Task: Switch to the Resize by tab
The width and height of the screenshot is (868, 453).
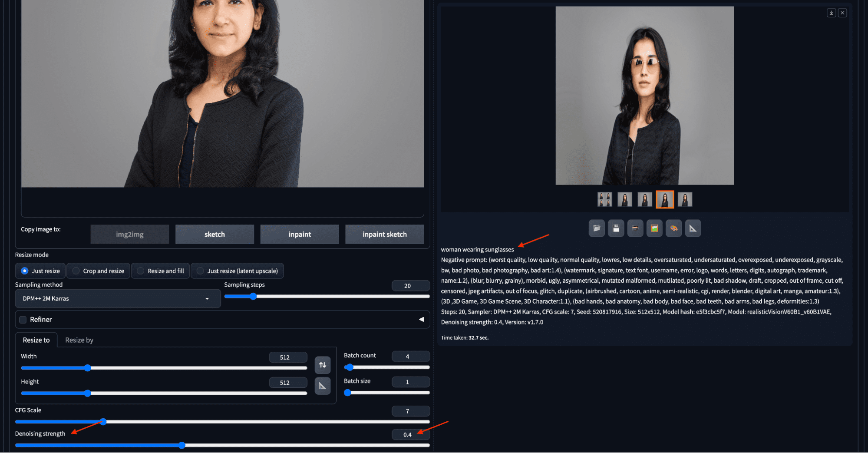Action: coord(79,340)
